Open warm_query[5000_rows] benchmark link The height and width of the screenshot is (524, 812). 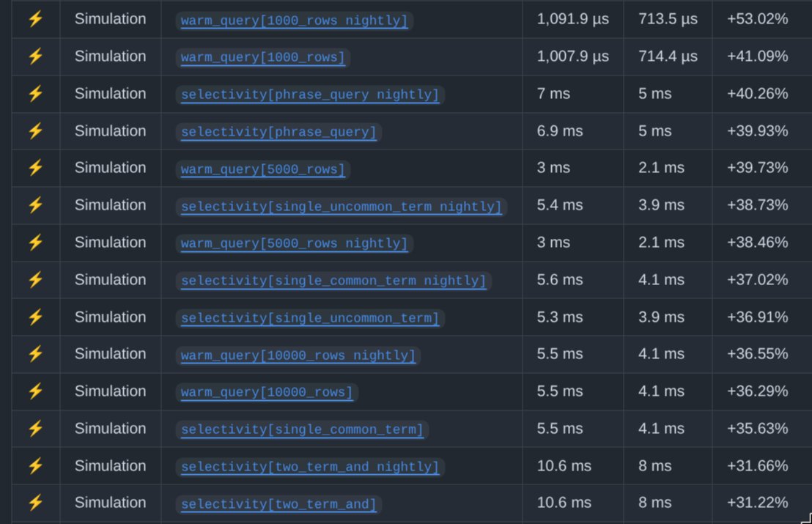tap(262, 169)
